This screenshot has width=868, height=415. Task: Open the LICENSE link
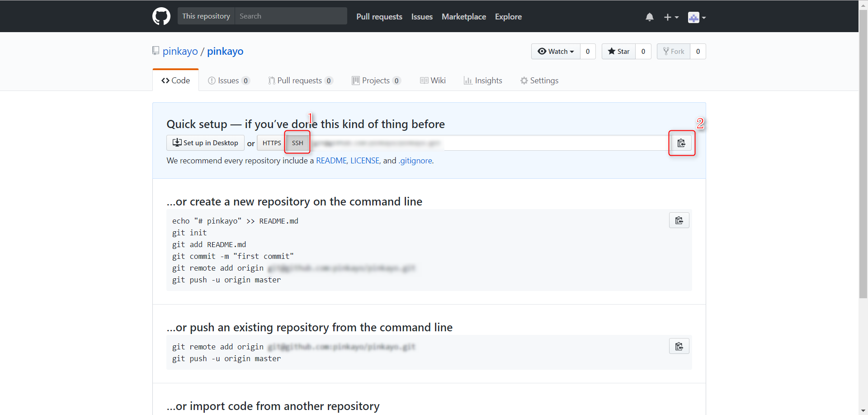point(365,161)
